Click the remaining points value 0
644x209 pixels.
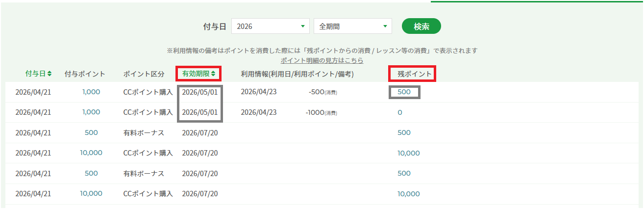click(x=400, y=112)
